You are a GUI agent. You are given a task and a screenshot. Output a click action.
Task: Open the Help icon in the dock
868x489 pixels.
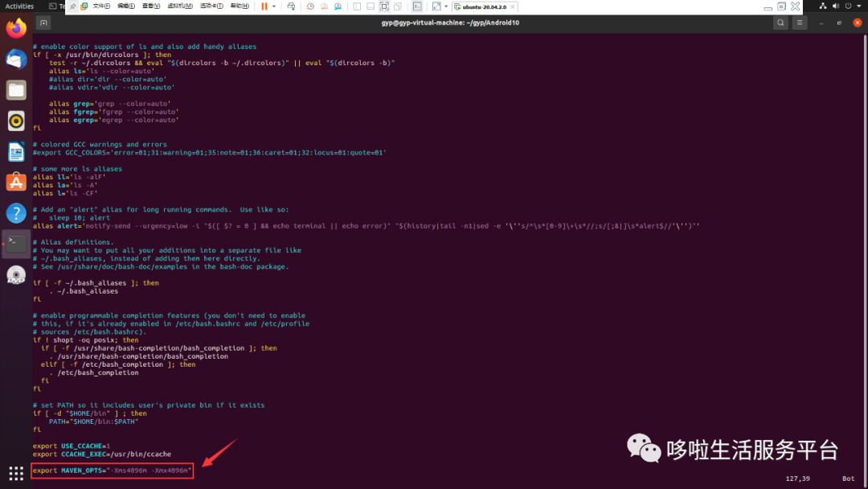16,213
